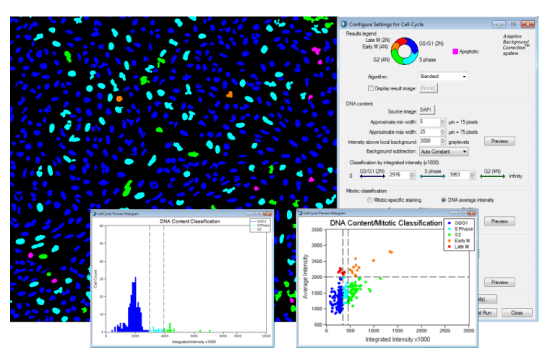Click the G0/G1 (2N) blue range arrow
Screen dimensions: 558x363
(372, 176)
